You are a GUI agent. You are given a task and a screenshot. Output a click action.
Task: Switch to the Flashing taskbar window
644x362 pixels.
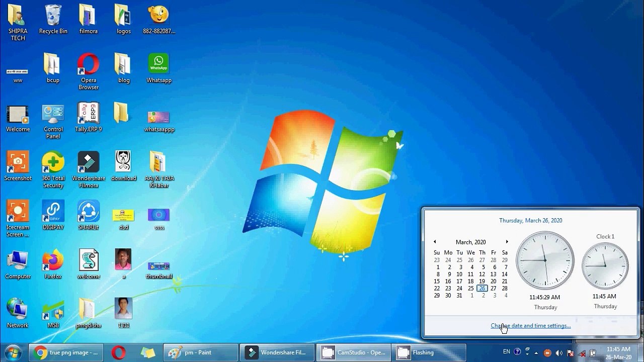[x=429, y=352]
